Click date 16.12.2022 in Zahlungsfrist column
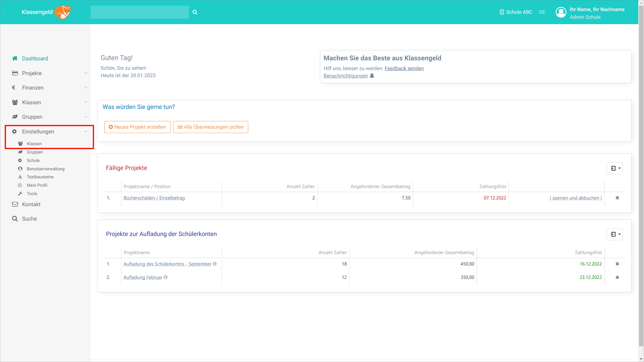Screen dimensions: 644x362 point(591,264)
